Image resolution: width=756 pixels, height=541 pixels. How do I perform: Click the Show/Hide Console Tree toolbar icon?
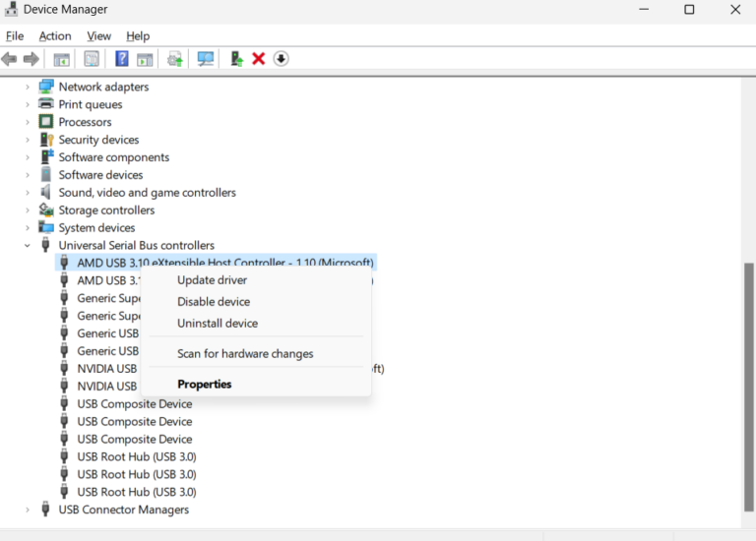pyautogui.click(x=61, y=59)
